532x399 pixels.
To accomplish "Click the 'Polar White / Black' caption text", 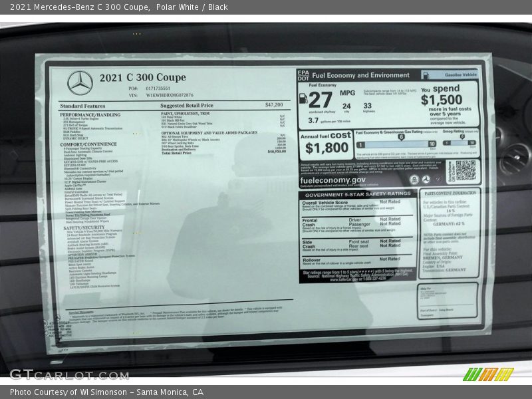I will click(192, 7).
